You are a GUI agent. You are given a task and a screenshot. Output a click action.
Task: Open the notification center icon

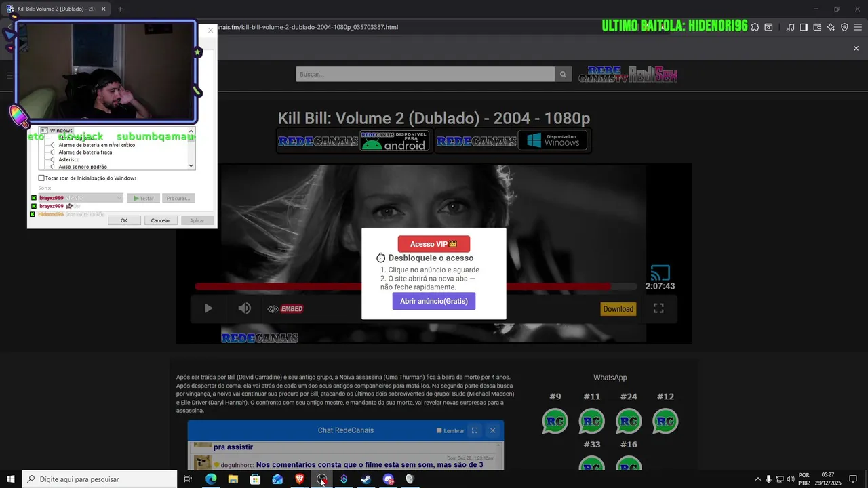click(x=853, y=479)
